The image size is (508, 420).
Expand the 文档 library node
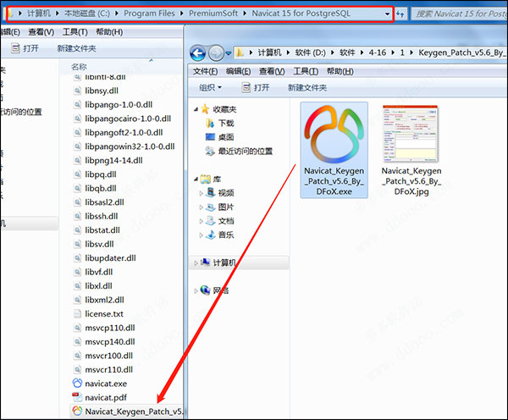pos(201,221)
